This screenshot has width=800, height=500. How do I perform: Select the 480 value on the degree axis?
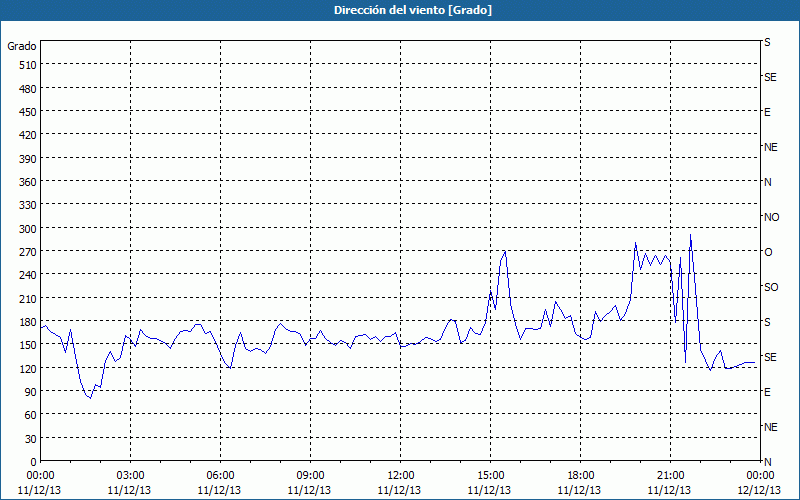tap(28, 89)
